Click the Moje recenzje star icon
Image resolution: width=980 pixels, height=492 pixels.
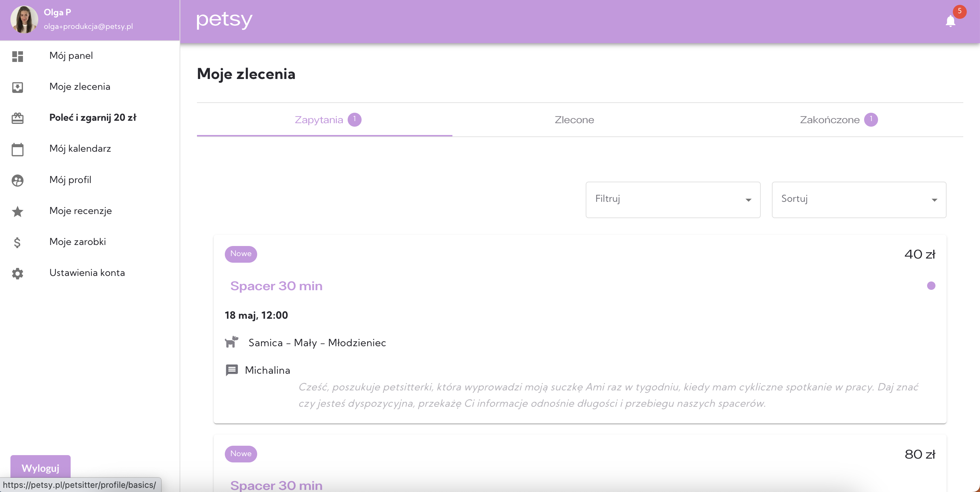coord(17,211)
